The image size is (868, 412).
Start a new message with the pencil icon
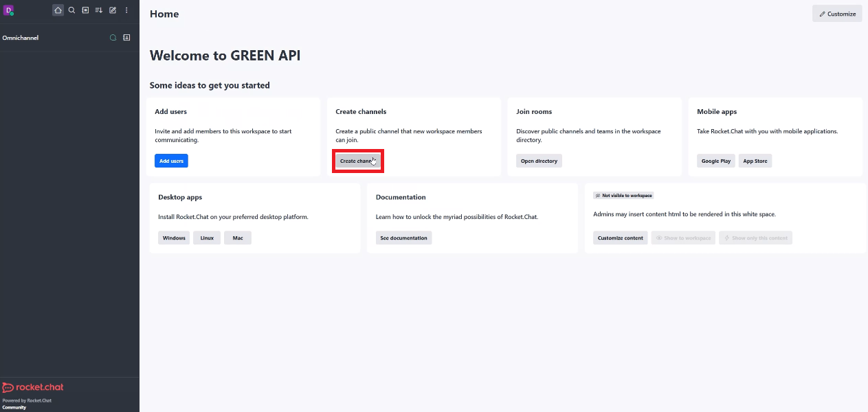coord(113,10)
